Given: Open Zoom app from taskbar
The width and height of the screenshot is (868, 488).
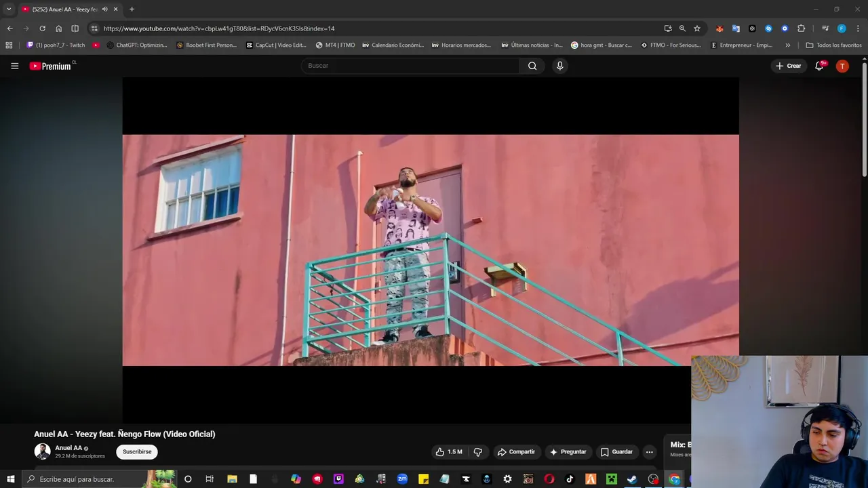Looking at the screenshot, I should pyautogui.click(x=402, y=479).
